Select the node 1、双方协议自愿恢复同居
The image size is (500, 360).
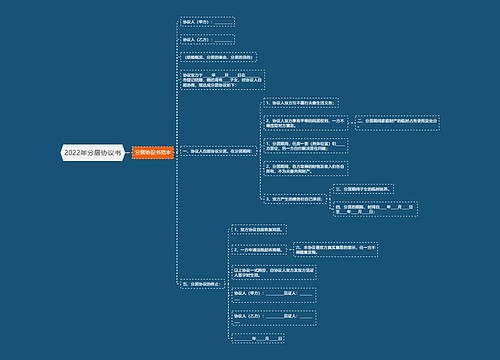259,230
